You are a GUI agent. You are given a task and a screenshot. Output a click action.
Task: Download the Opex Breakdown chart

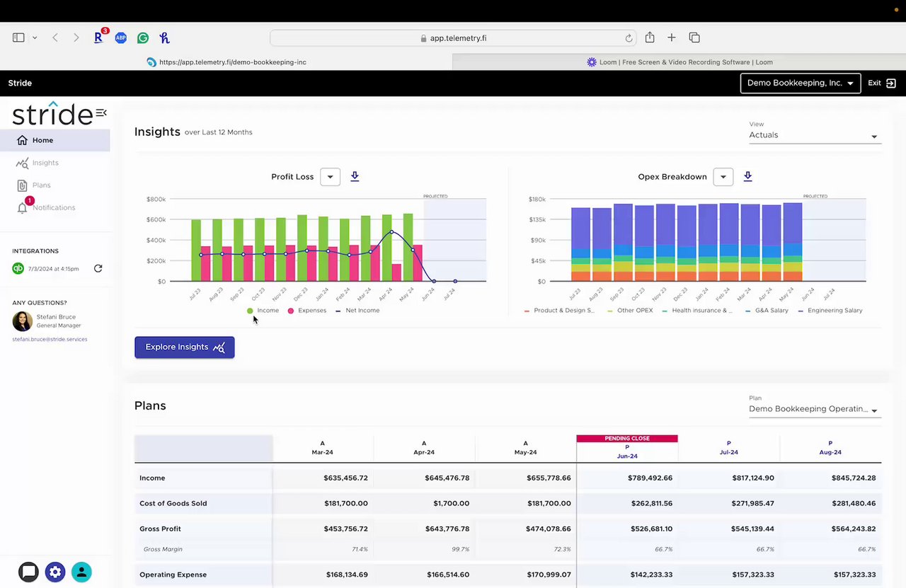point(747,176)
